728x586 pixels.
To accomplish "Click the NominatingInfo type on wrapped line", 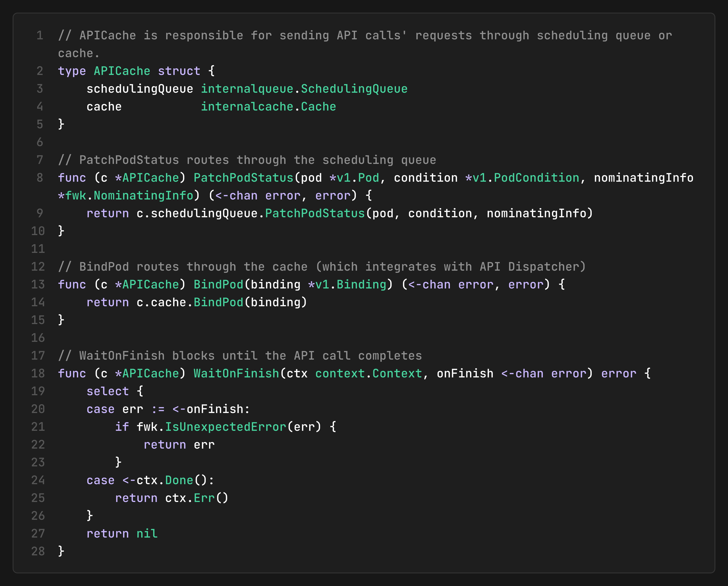I will click(143, 196).
